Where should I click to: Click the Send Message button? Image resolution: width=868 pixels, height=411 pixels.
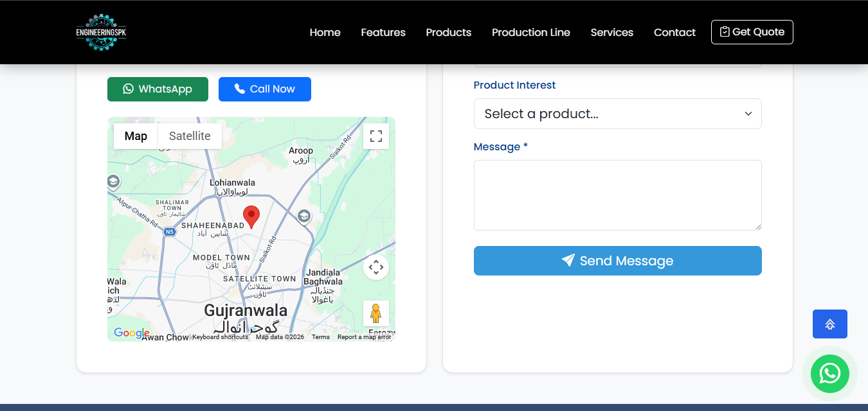[617, 260]
